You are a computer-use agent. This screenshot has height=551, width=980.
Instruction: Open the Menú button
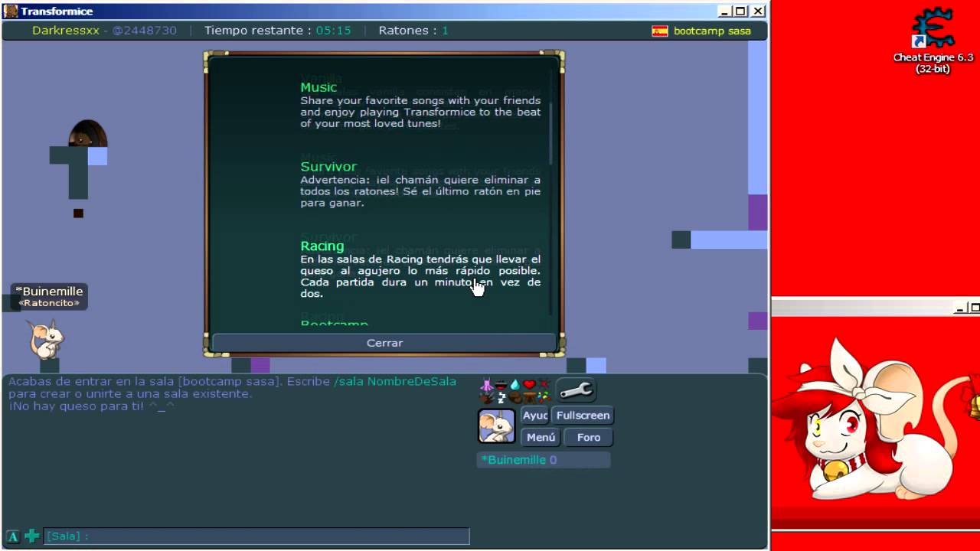(x=541, y=438)
